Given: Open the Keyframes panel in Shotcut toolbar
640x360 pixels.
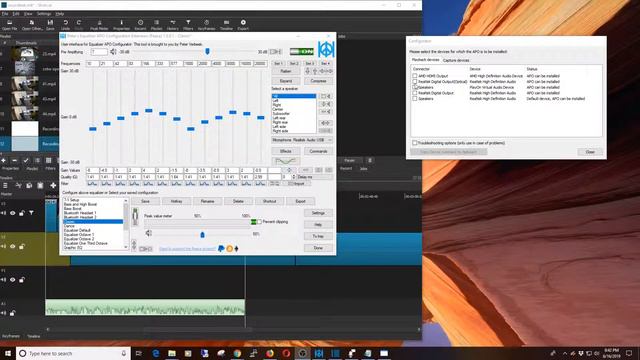Looking at the screenshot, I should [x=207, y=25].
